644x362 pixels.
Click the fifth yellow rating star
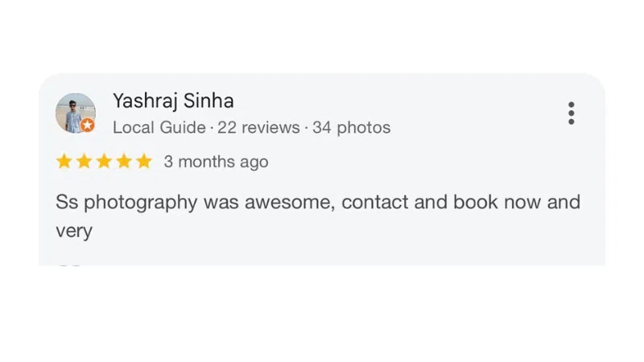coord(143,162)
